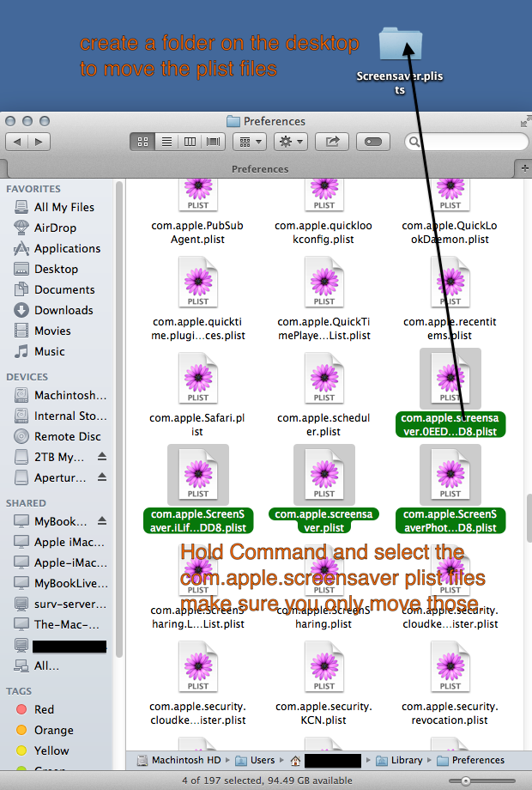The image size is (532, 790).
Task: Eject the MyBook… shared volume
Action: click(x=102, y=520)
